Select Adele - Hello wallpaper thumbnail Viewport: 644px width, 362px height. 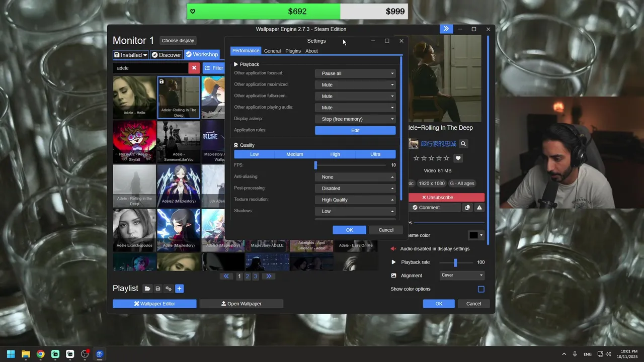134,97
